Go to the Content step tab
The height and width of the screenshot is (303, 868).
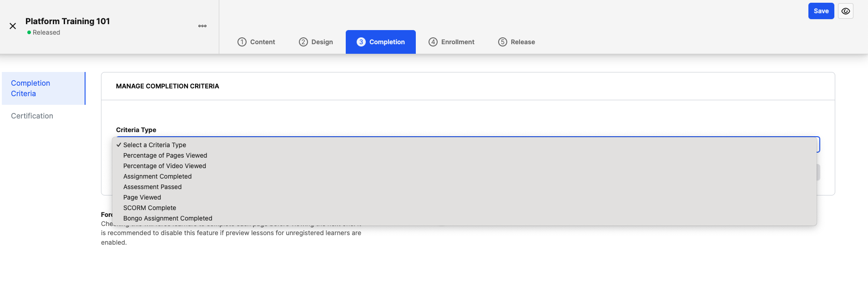[257, 42]
